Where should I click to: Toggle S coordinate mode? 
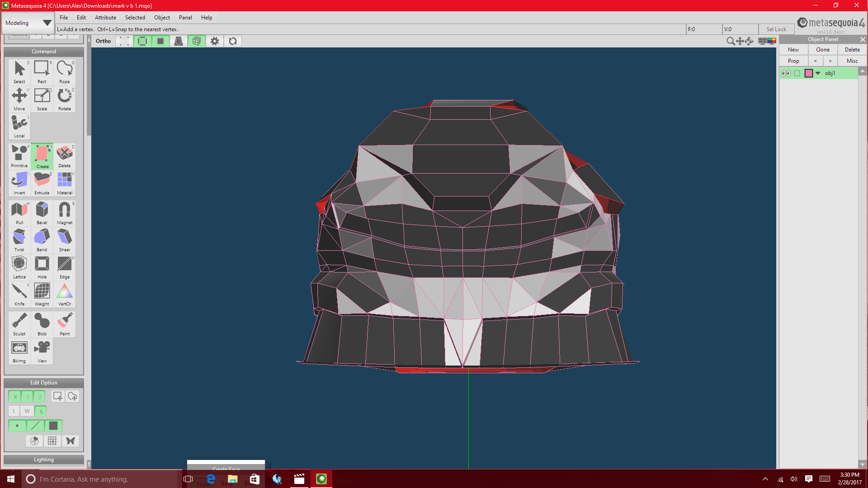tap(41, 411)
